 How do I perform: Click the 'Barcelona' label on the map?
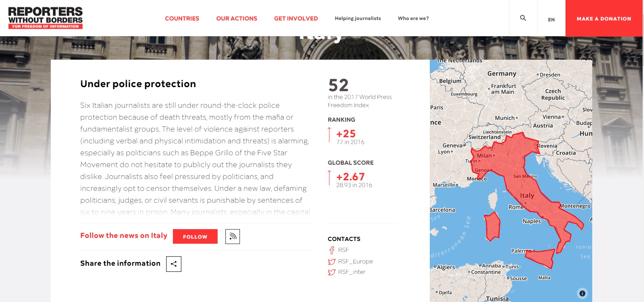443,210
